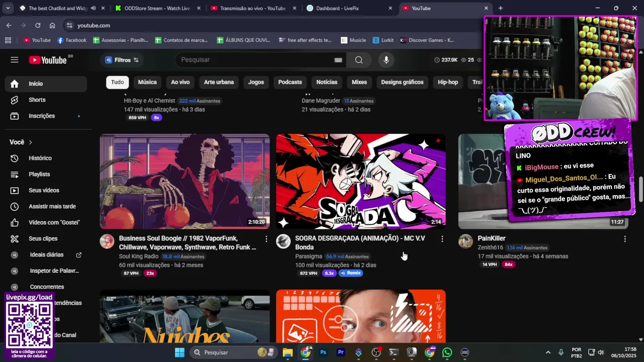The image size is (644, 362).
Task: Select the Jogos filter chip
Action: [256, 82]
